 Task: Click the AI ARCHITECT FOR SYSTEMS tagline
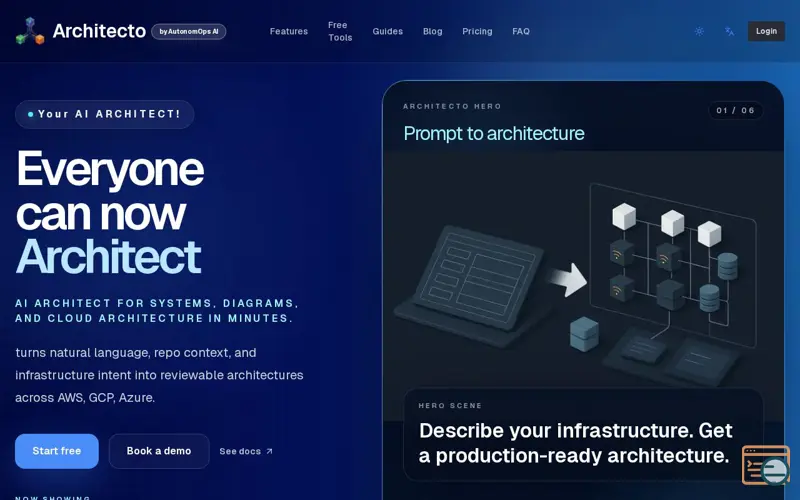tap(157, 311)
